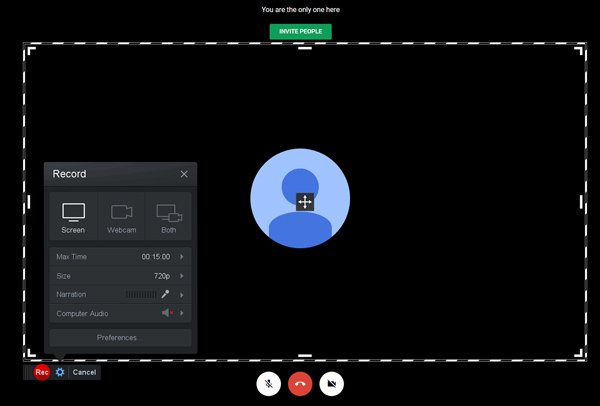Select Screen recording mode
Screen dimensions: 600x406
73,218
